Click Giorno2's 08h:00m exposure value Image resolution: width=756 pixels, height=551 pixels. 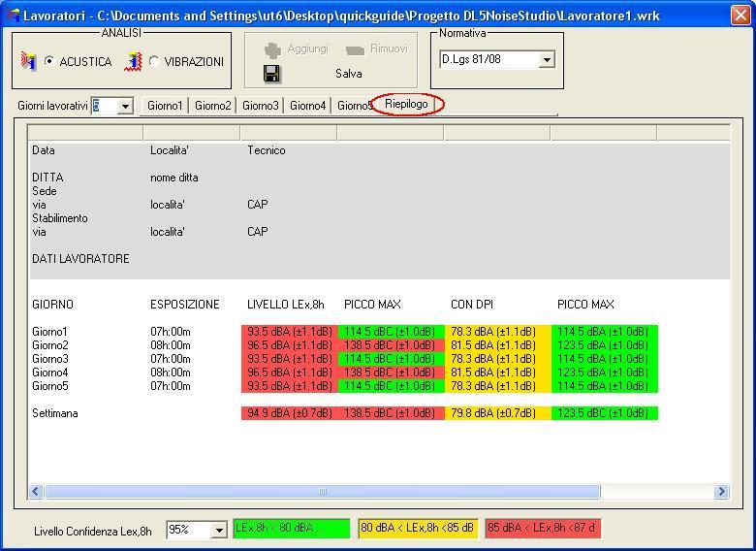click(x=171, y=345)
